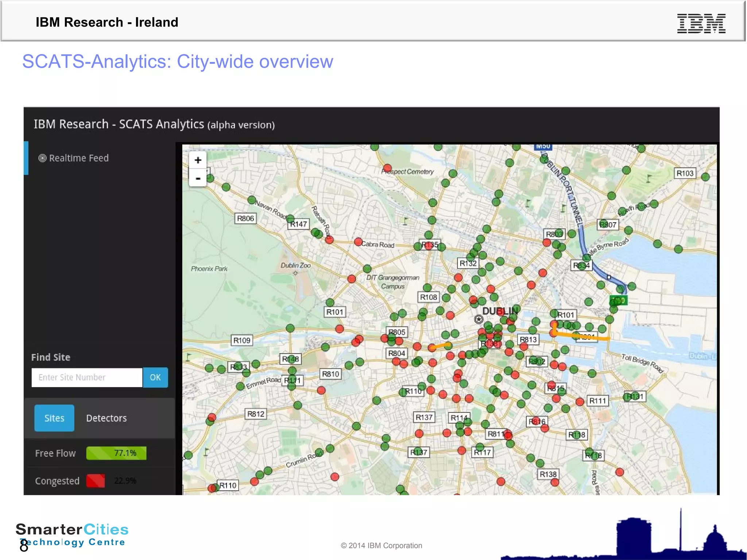Click the Toll Bridge Road label
This screenshot has width=747, height=560.
pyautogui.click(x=642, y=363)
